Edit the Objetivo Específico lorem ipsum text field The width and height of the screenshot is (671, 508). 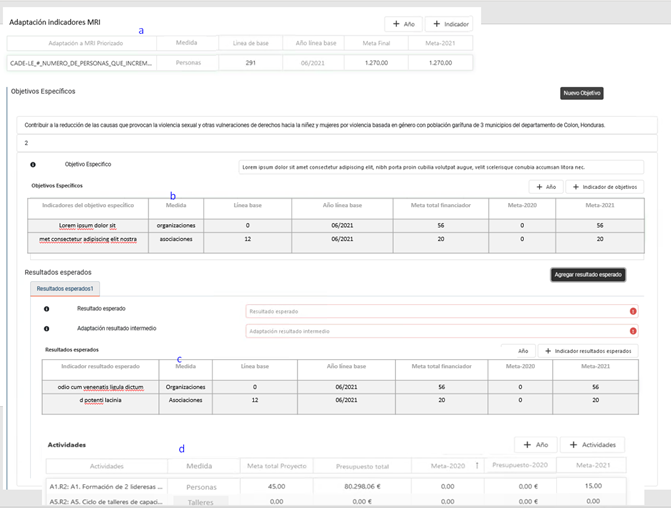[441, 167]
